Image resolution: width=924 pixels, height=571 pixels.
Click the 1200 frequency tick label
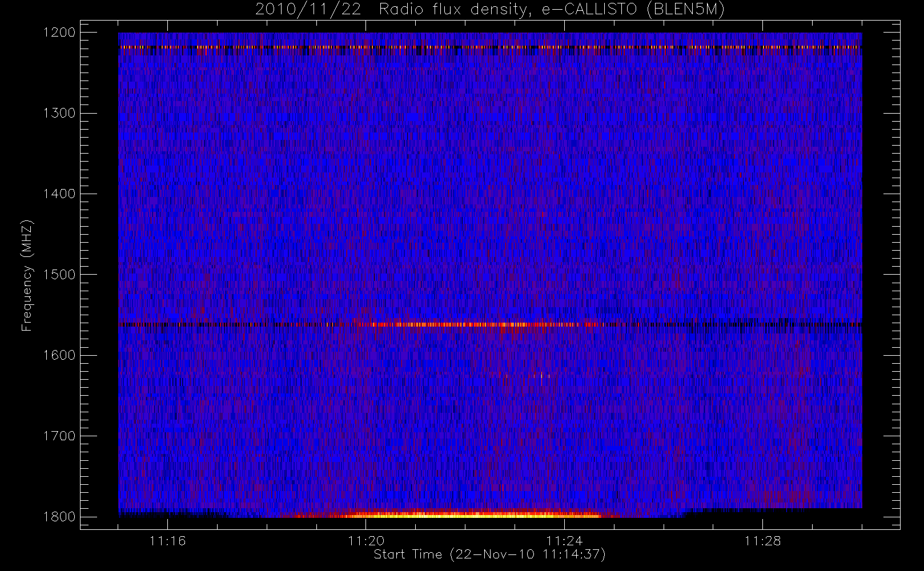tap(59, 33)
